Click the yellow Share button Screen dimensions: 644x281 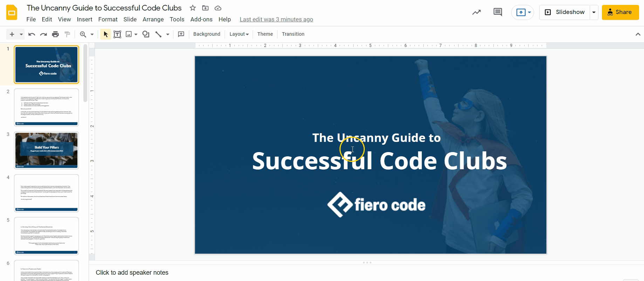[620, 12]
